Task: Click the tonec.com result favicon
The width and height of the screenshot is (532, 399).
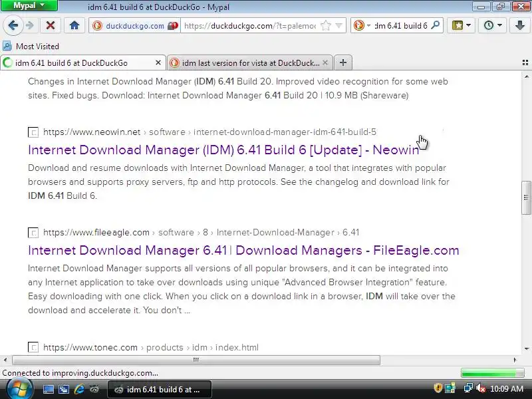Action: (x=33, y=347)
